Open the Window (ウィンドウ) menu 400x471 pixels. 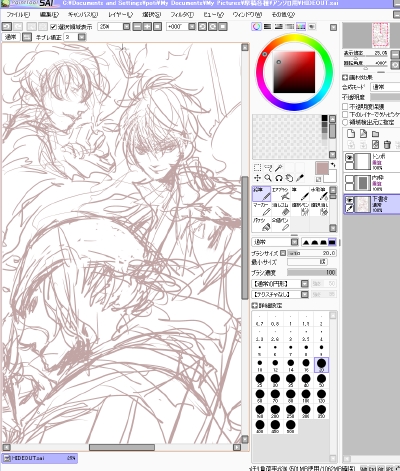tap(247, 15)
